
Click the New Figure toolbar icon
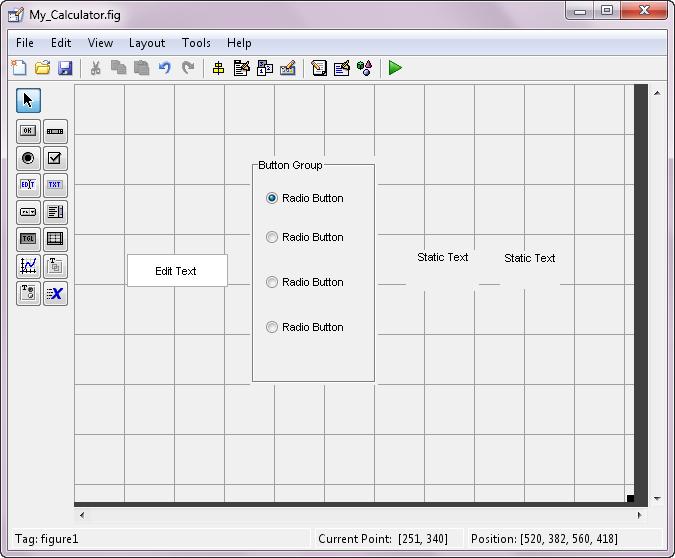point(19,68)
